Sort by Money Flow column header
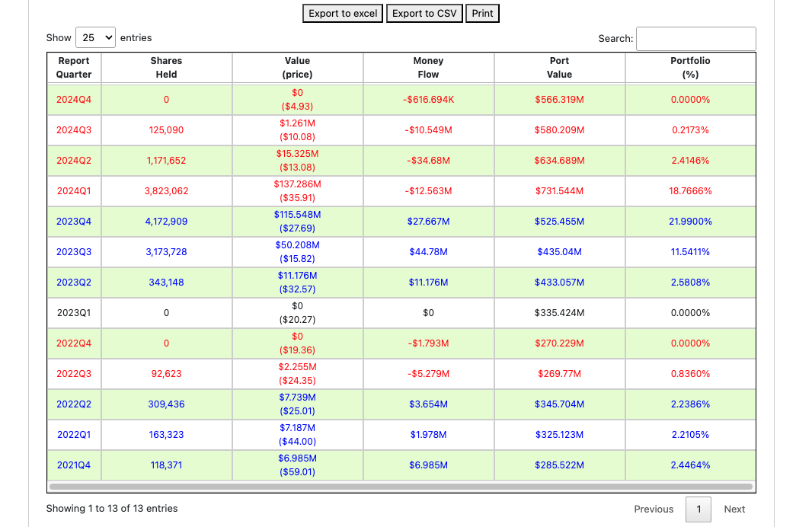The image size is (812, 527). coord(428,68)
